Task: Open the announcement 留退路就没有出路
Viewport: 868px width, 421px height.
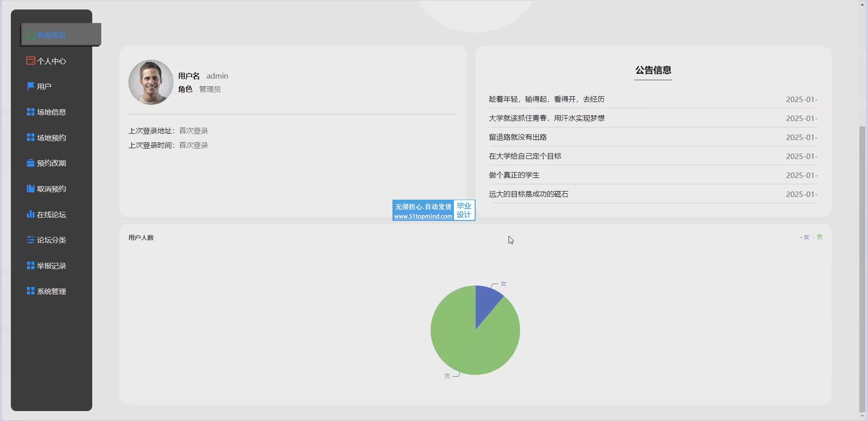Action: point(518,137)
